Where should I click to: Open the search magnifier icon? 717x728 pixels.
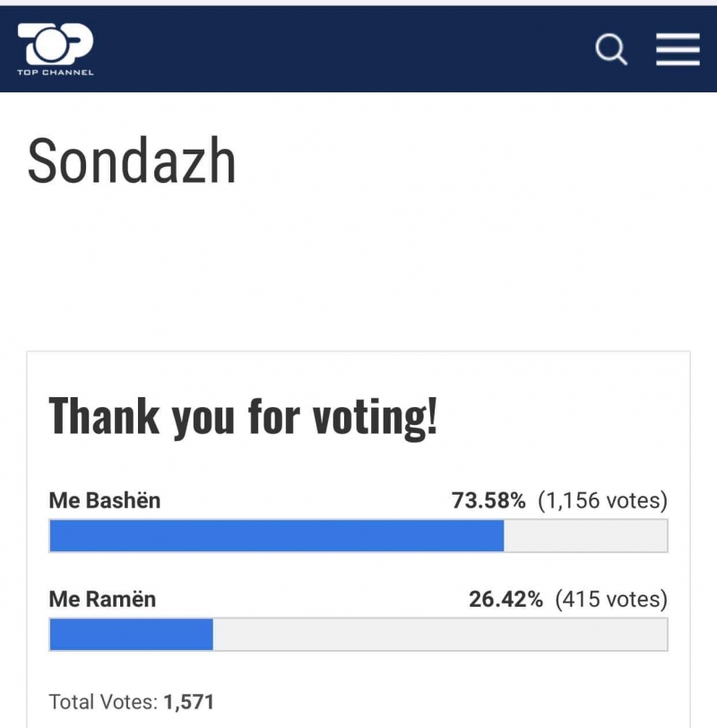pyautogui.click(x=611, y=48)
